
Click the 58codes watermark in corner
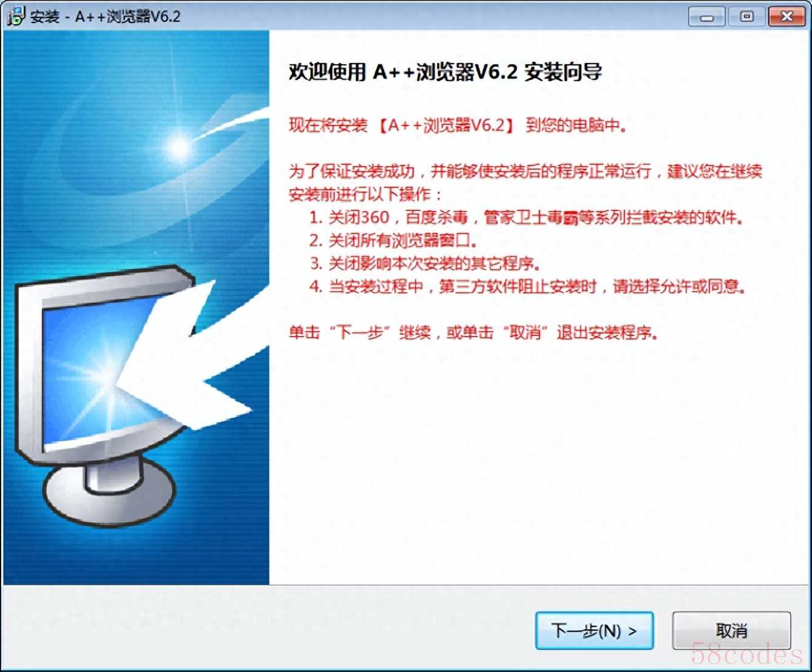pos(747,654)
